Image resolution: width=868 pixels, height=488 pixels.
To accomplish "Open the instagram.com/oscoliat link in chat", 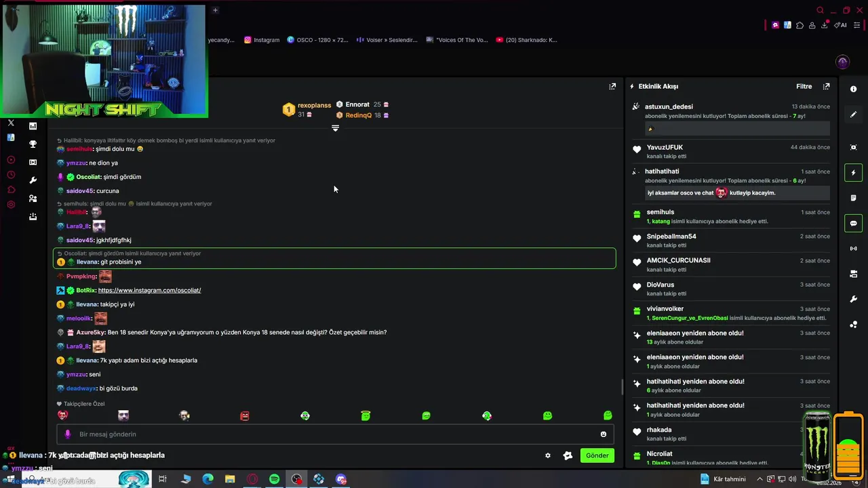I will click(149, 290).
